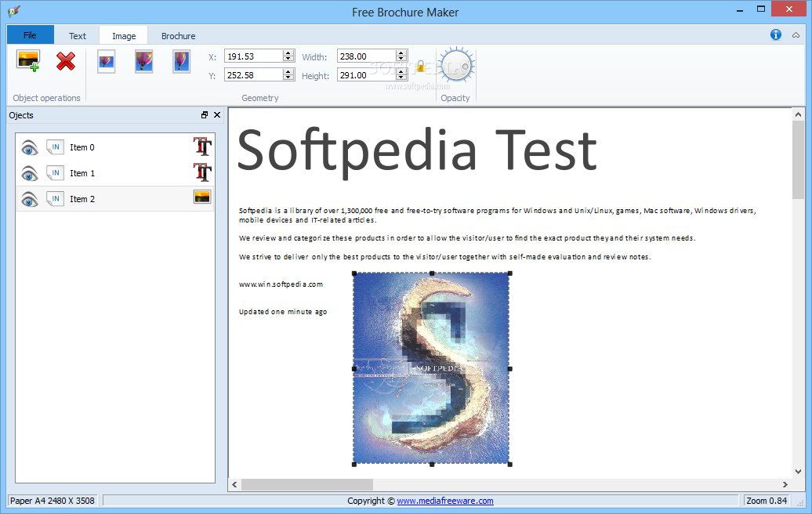This screenshot has width=812, height=514.
Task: Click the vertical scrollbar down arrow
Action: tap(798, 472)
